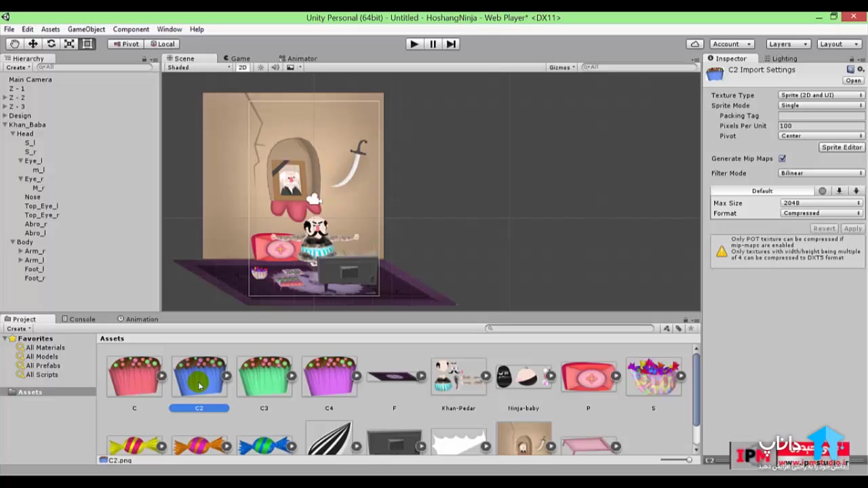Open the Max Size dropdown

pos(821,203)
